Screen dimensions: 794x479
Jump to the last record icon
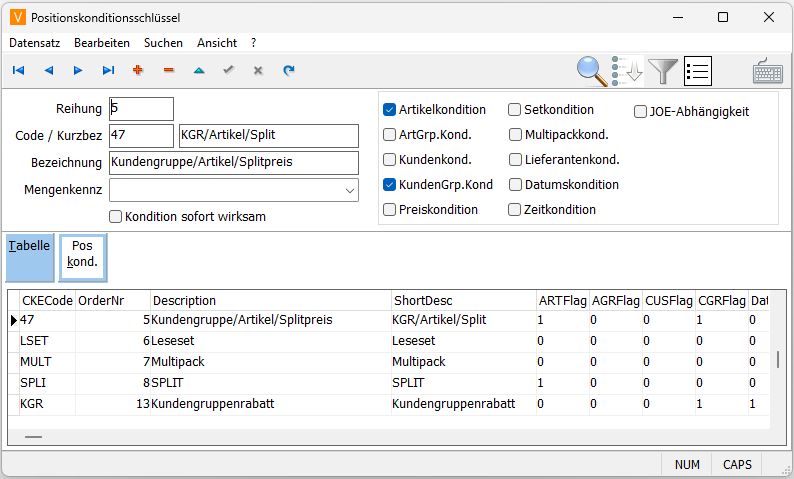tap(108, 71)
